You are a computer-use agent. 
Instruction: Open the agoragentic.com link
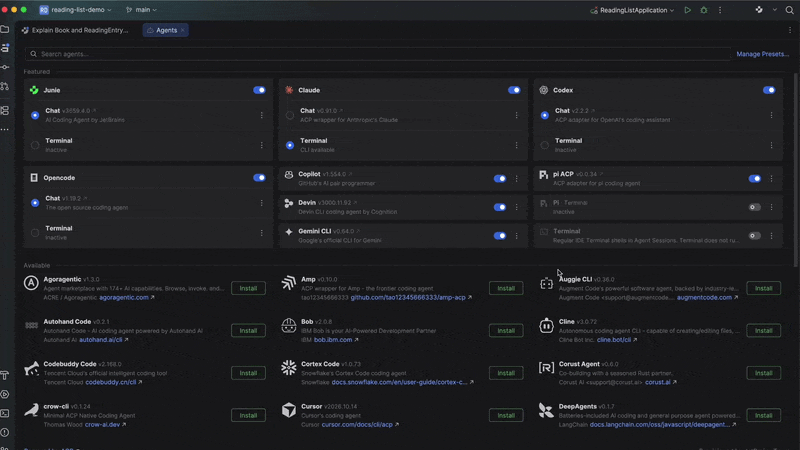124,297
